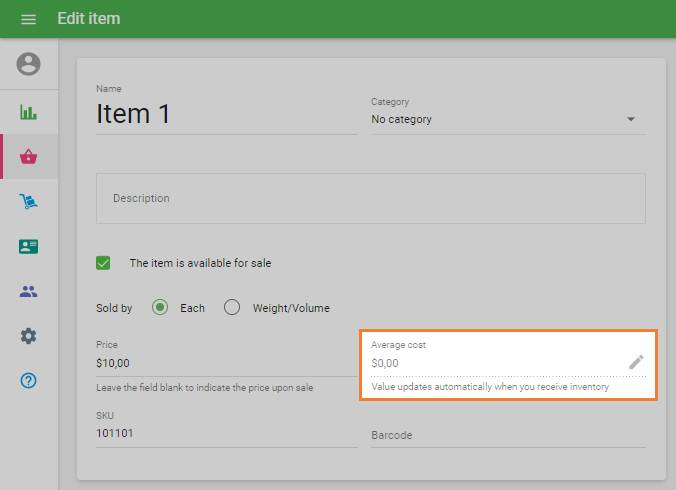Viewport: 676px width, 490px height.
Task: Open the hamburger navigation menu
Action: click(28, 19)
